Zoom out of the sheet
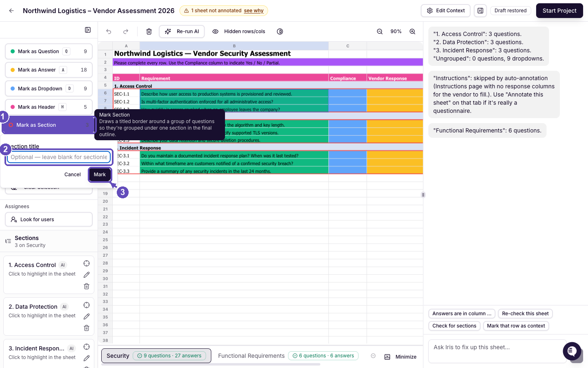Viewport: 588px width, 368px height. tap(380, 31)
